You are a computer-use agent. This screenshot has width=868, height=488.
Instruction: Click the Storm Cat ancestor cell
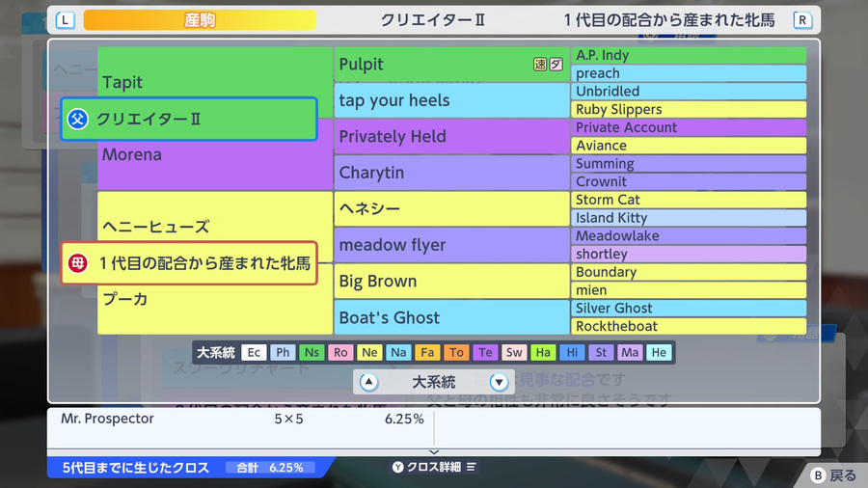[x=689, y=200]
